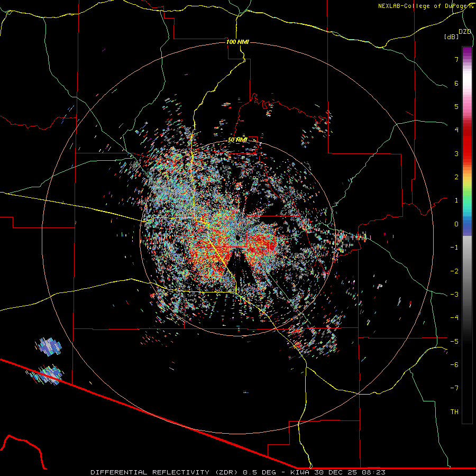Click the 3 value on the color scale
This screenshot has width=476, height=476.
tap(456, 153)
